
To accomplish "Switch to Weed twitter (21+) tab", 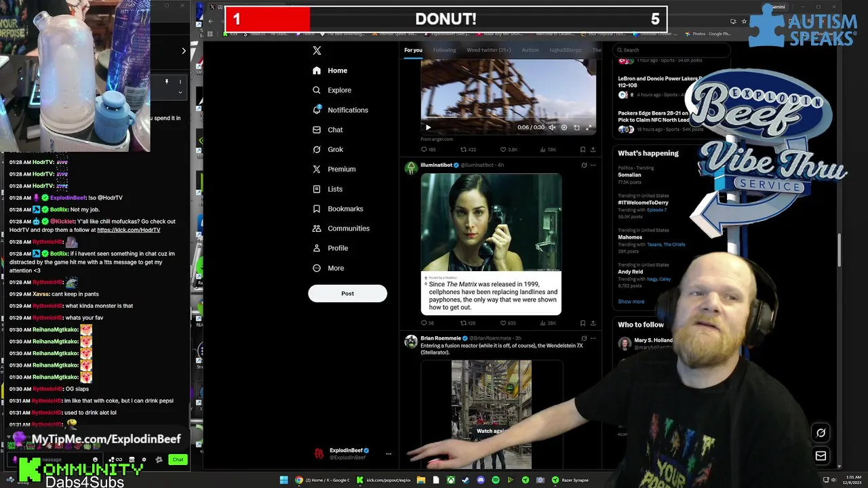I will click(x=488, y=50).
